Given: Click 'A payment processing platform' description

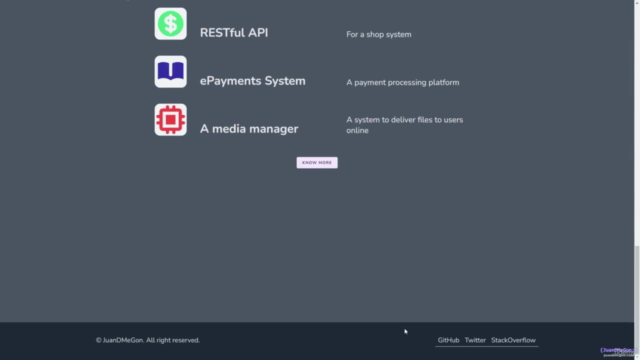Looking at the screenshot, I should (x=403, y=82).
